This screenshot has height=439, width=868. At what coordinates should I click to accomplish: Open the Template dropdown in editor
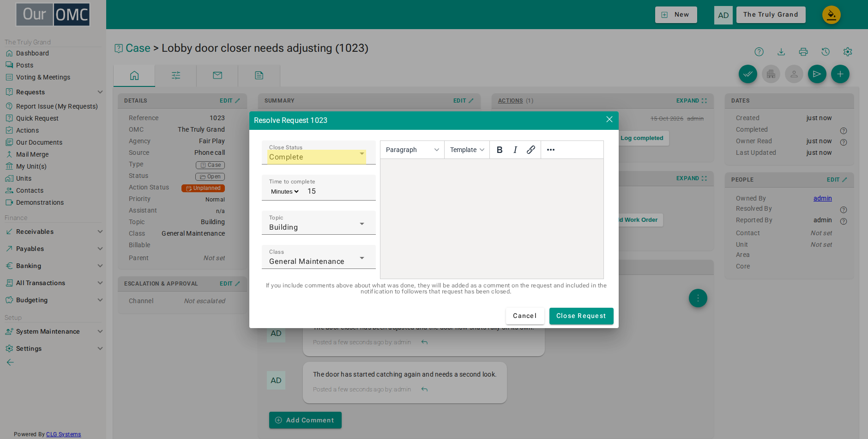click(x=467, y=150)
